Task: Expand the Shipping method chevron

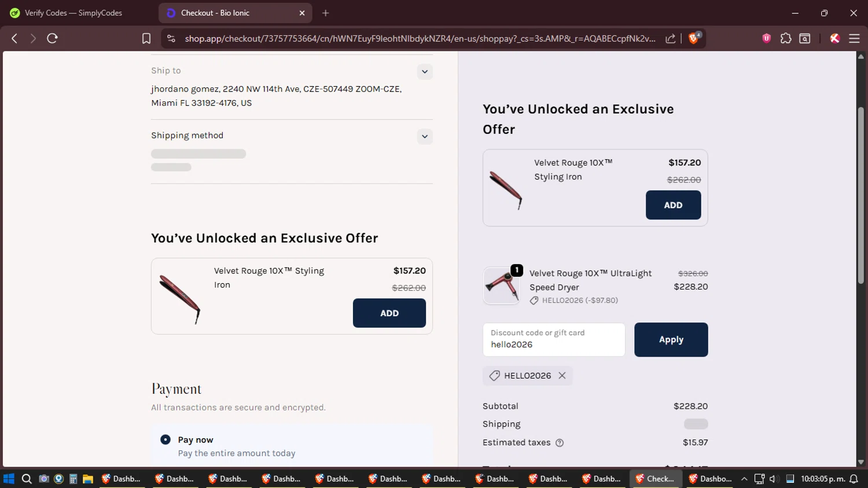Action: (x=425, y=137)
